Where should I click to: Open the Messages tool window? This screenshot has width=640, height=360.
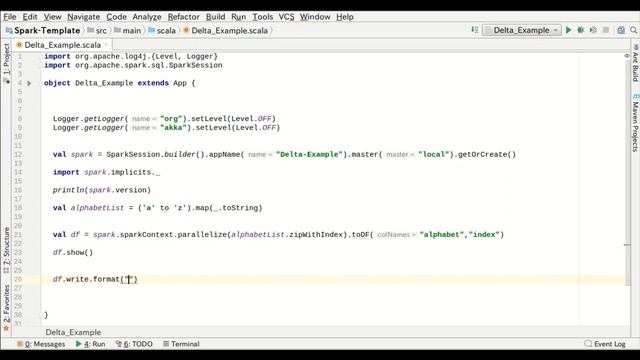pyautogui.click(x=41, y=344)
